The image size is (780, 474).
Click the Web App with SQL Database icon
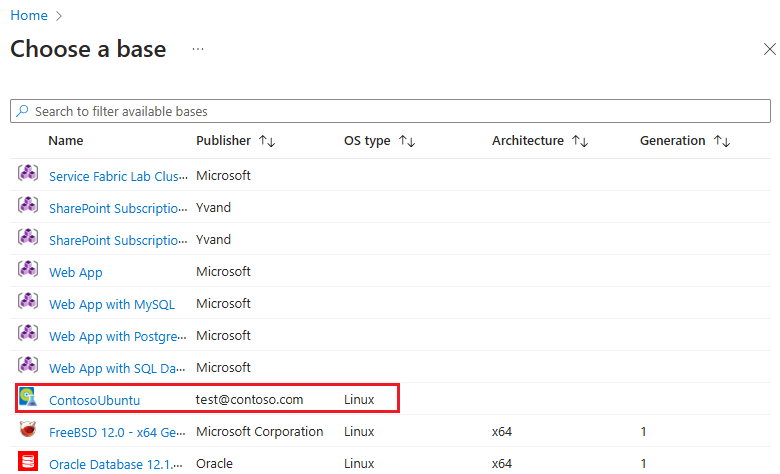pos(28,366)
